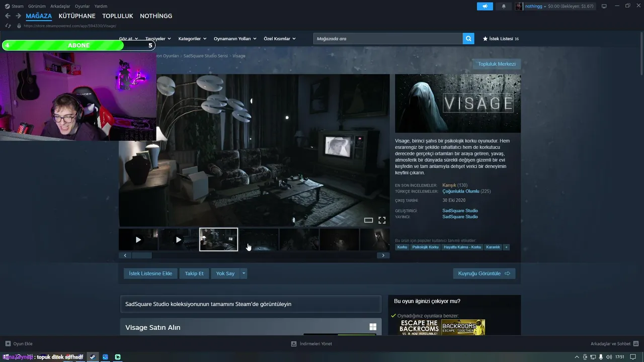
Task: Switch to Big Picture mode monitor icon
Action: 604,6
